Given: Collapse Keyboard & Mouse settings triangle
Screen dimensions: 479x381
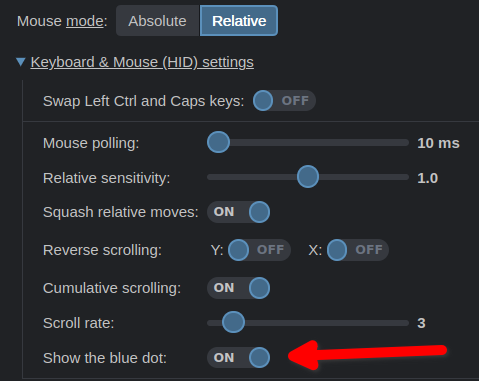Looking at the screenshot, I should 21,62.
